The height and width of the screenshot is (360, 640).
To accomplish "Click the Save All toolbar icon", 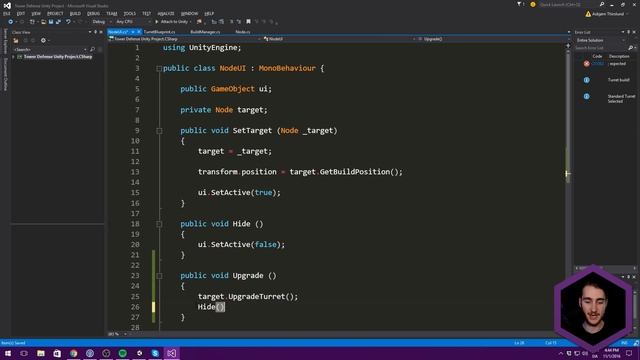I will click(58, 22).
